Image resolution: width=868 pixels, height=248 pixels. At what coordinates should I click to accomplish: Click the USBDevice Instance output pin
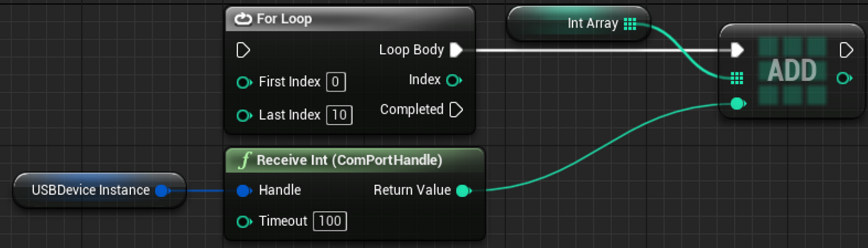(162, 191)
